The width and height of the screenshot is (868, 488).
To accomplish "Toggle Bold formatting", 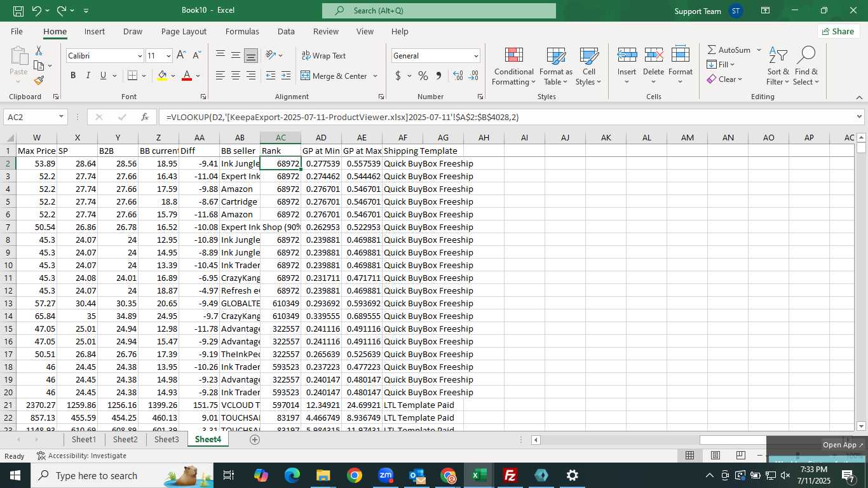I will pyautogui.click(x=73, y=76).
